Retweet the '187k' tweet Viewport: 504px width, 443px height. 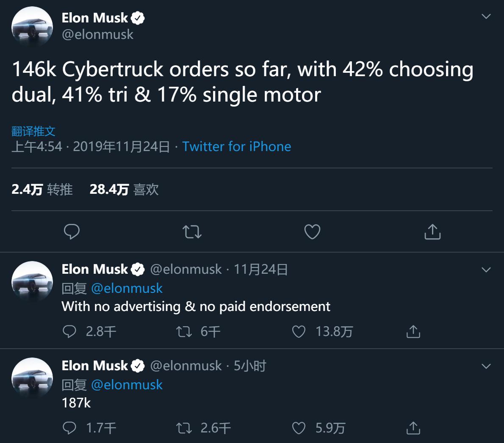[184, 428]
